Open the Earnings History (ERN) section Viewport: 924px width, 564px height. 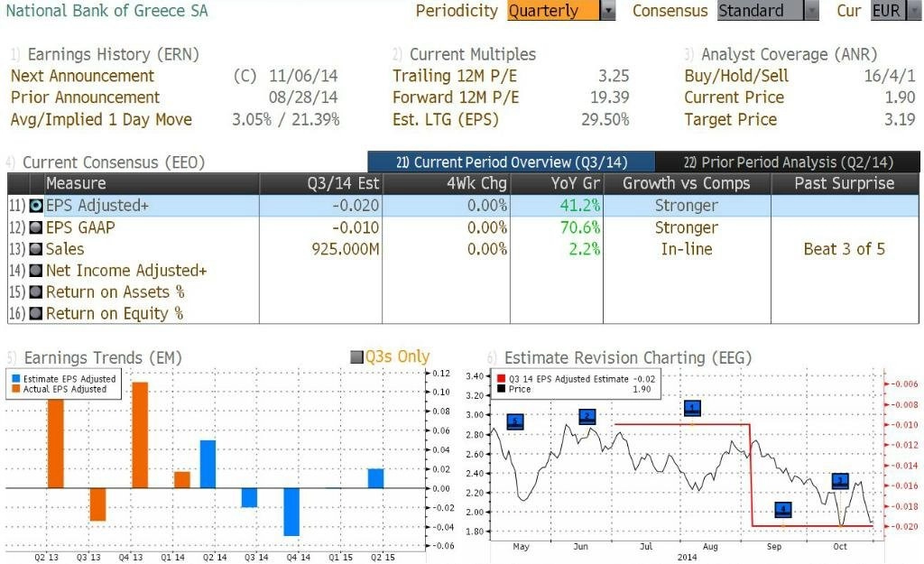point(113,54)
